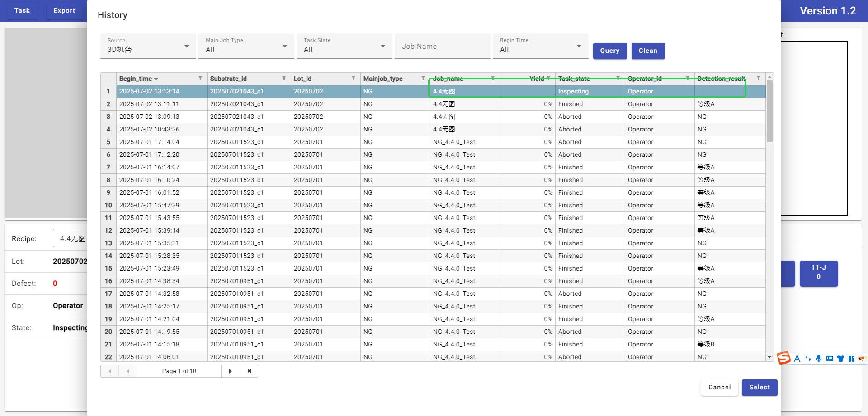Open the Task State dropdown
The width and height of the screenshot is (868, 416).
point(344,47)
